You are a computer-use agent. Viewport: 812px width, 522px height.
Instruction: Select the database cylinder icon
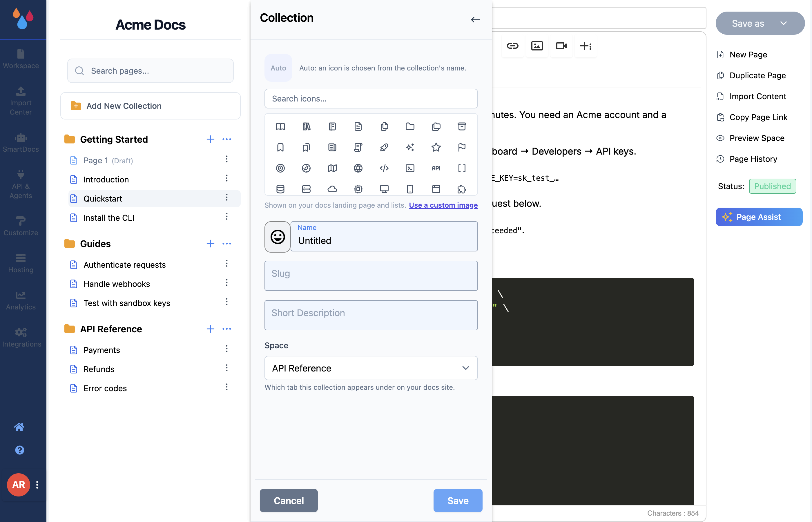[x=280, y=189]
